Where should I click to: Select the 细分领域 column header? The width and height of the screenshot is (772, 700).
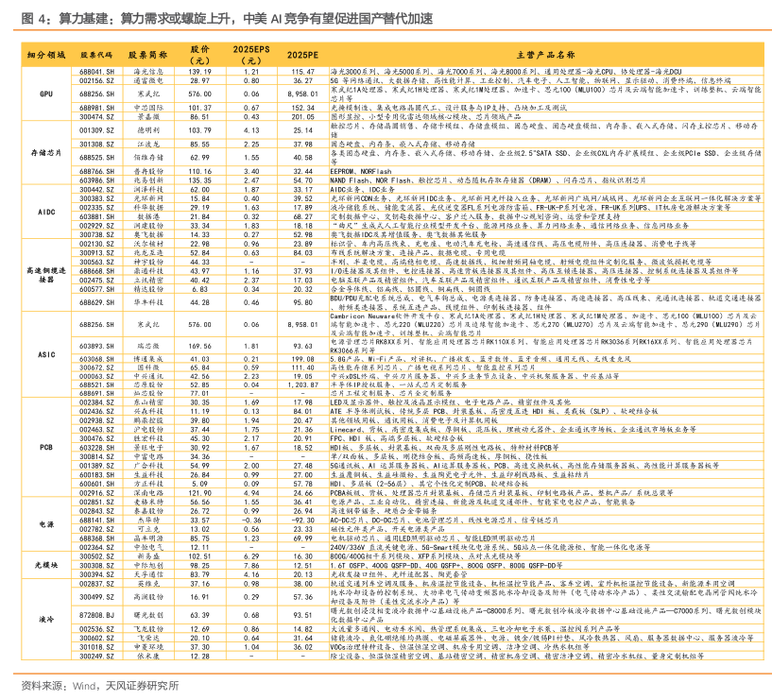tap(46, 55)
